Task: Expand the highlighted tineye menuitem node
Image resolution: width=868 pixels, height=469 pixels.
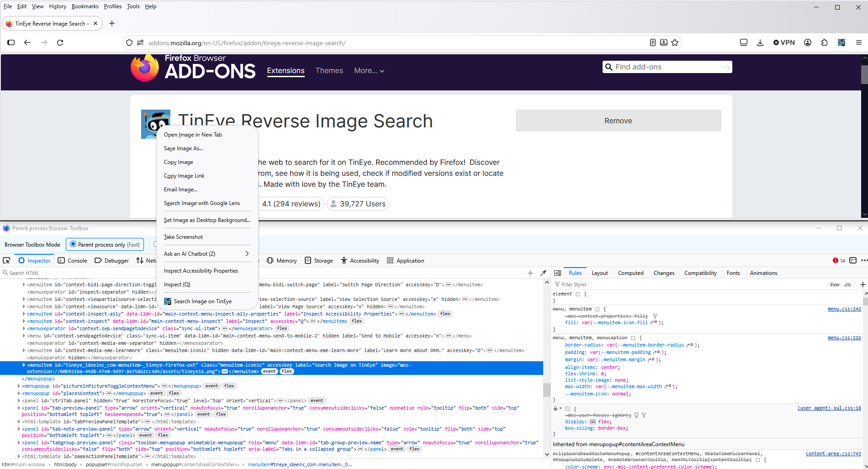Action: (24, 365)
